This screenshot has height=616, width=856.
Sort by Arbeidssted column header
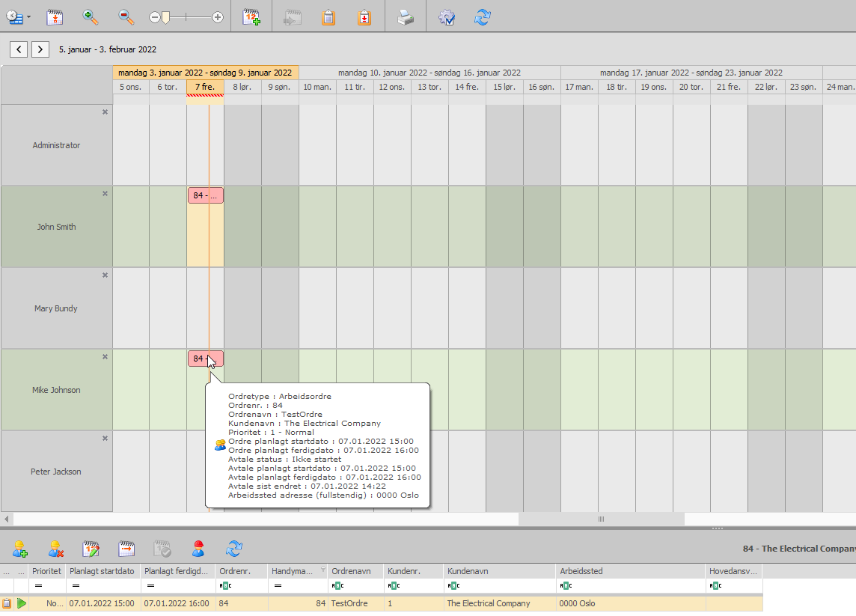pos(631,571)
